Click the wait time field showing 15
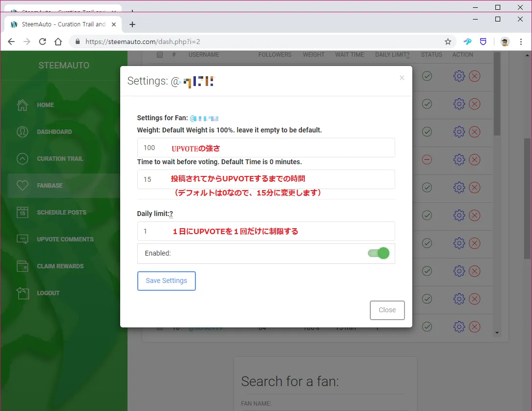This screenshot has width=532, height=411. [x=266, y=179]
